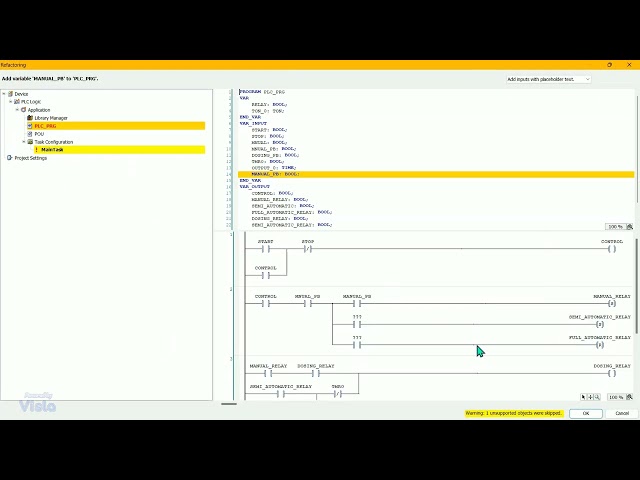Click the Library Manager icon
Screen dimensions: 640x480
(x=30, y=118)
